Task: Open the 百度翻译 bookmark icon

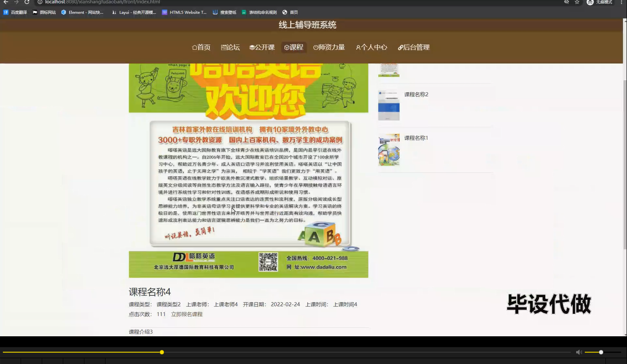Action: pyautogui.click(x=6, y=12)
